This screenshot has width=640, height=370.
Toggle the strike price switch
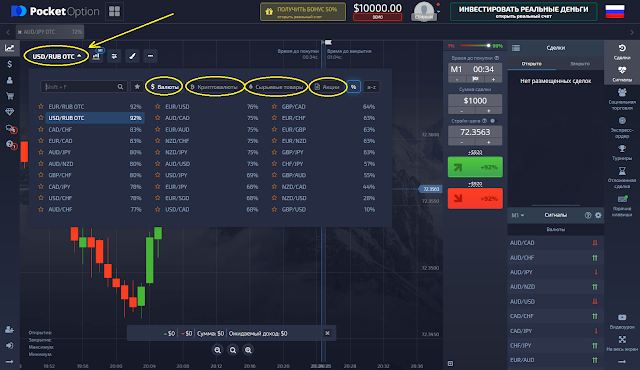pos(493,121)
